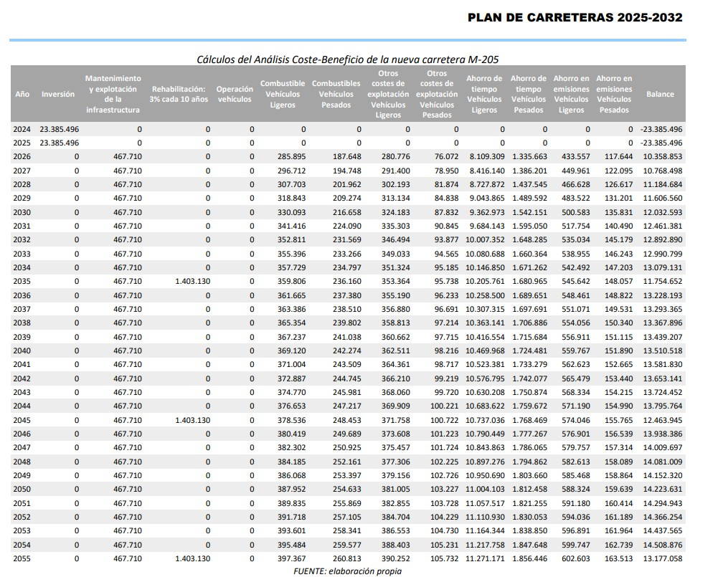Select year cell 2026
The image size is (728, 577).
22,157
